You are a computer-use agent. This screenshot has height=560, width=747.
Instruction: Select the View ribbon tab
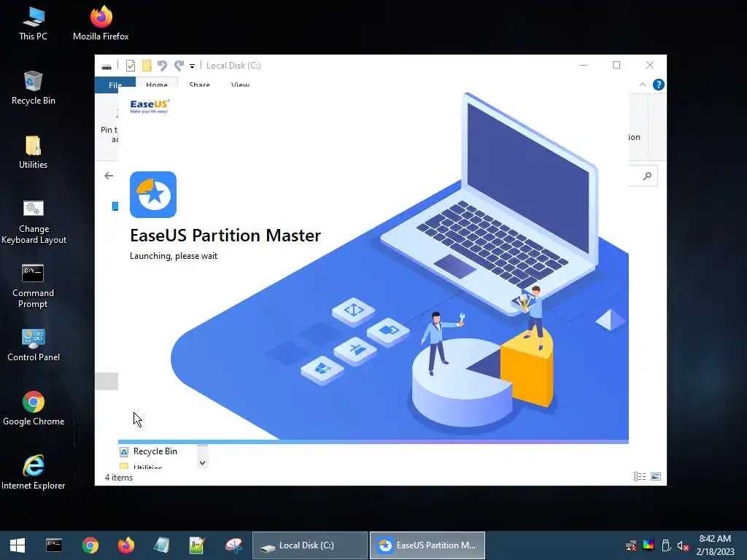(240, 85)
